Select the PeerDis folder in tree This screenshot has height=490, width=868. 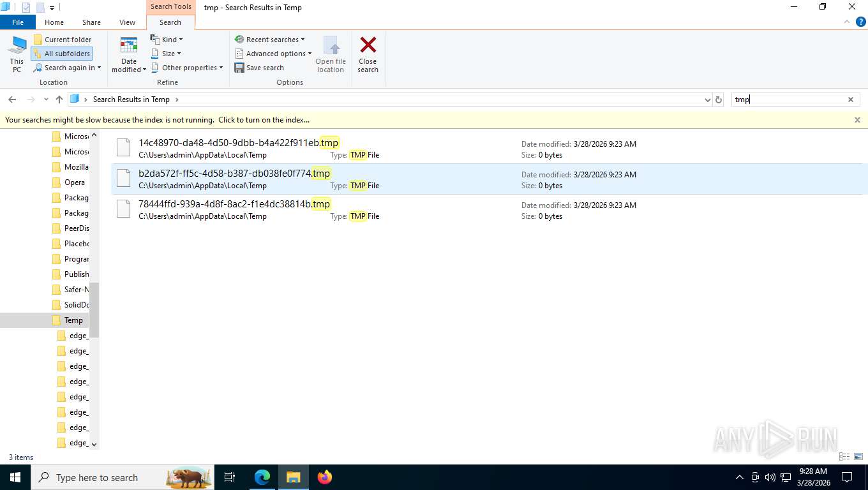coord(69,228)
